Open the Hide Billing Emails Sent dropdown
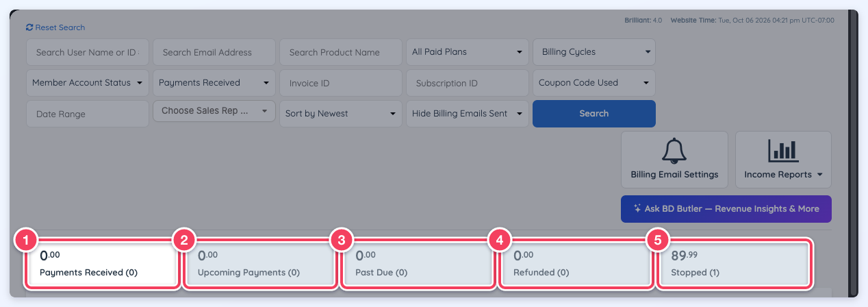The height and width of the screenshot is (307, 868). [x=468, y=114]
